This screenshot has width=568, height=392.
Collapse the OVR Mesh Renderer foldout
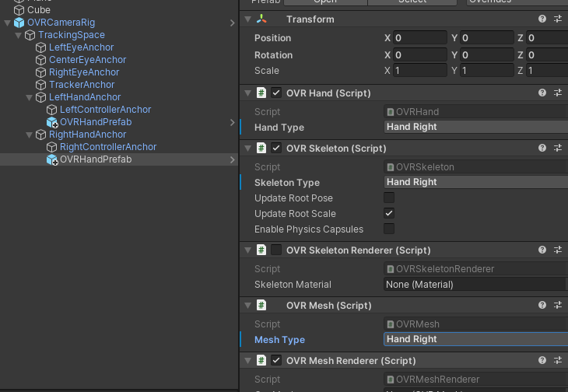pos(247,361)
